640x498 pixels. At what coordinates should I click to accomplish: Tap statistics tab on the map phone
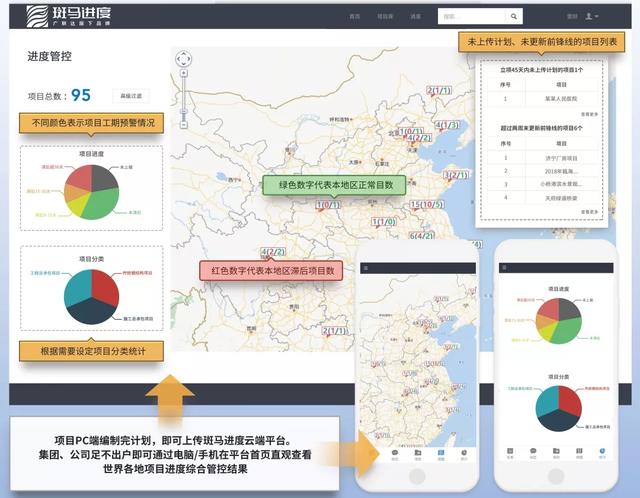(x=464, y=454)
